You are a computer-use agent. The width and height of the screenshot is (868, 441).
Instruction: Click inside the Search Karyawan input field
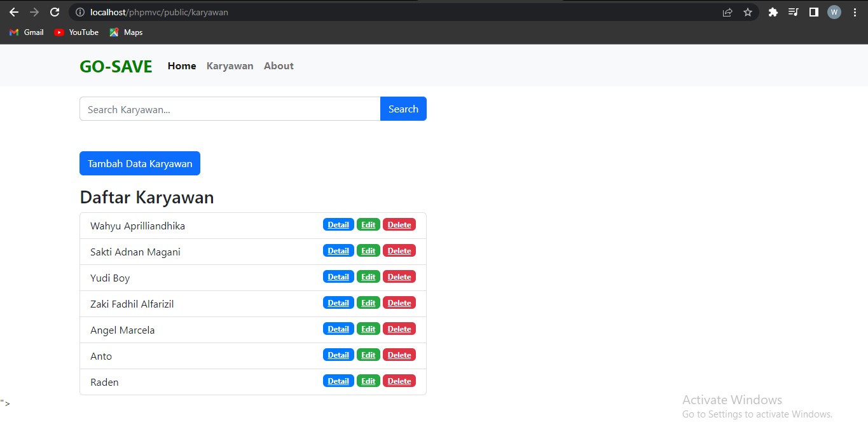coord(229,109)
